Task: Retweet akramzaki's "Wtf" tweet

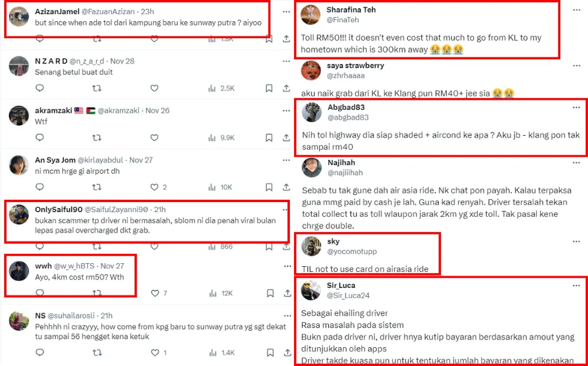Action: tap(97, 137)
